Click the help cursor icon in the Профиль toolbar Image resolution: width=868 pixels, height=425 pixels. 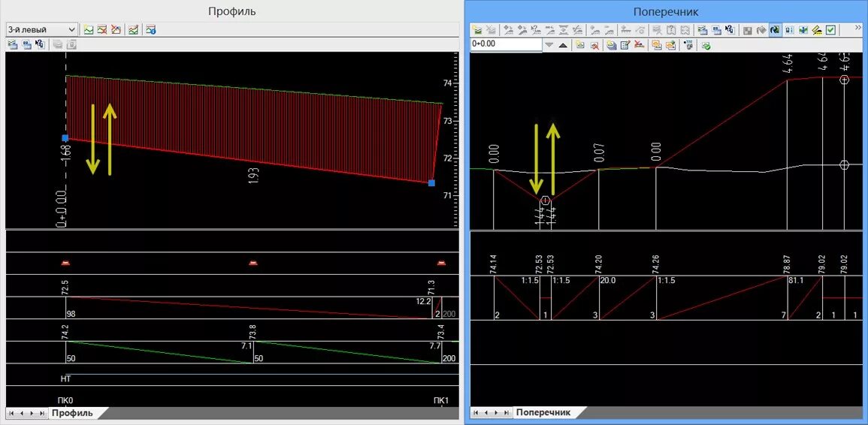pyautogui.click(x=40, y=45)
